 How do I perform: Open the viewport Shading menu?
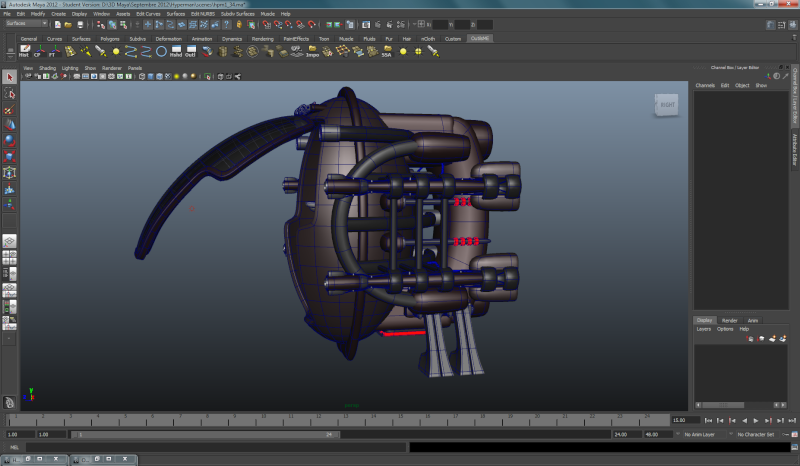(x=47, y=68)
